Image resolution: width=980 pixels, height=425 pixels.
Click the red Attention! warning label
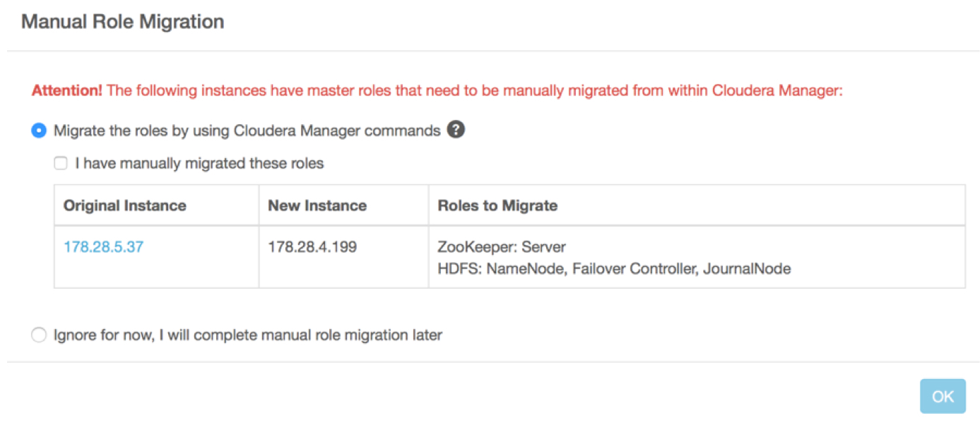(67, 90)
